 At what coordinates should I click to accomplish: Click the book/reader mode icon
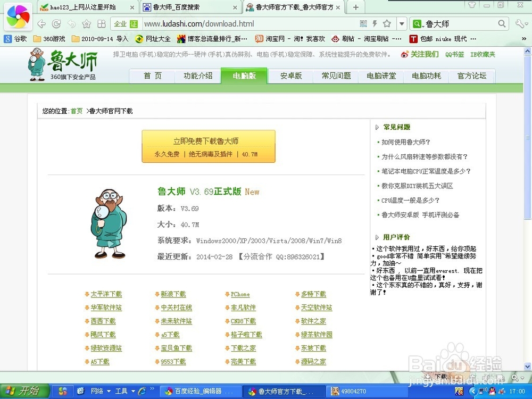click(x=102, y=24)
